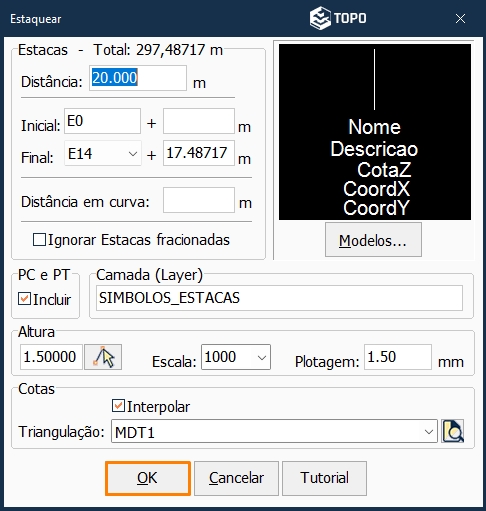Click the Plotagem field 1.50

tap(398, 357)
